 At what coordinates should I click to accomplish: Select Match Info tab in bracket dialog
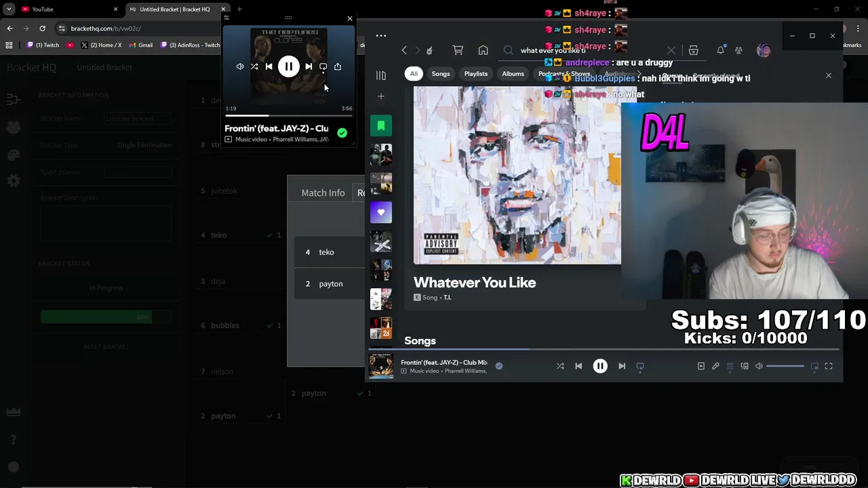[323, 192]
